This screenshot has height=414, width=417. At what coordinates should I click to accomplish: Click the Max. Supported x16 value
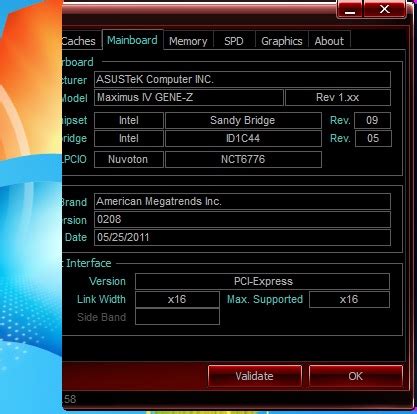(349, 299)
